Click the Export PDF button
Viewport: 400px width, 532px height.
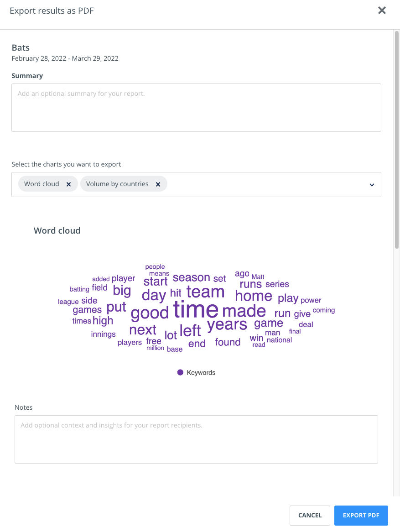point(361,516)
